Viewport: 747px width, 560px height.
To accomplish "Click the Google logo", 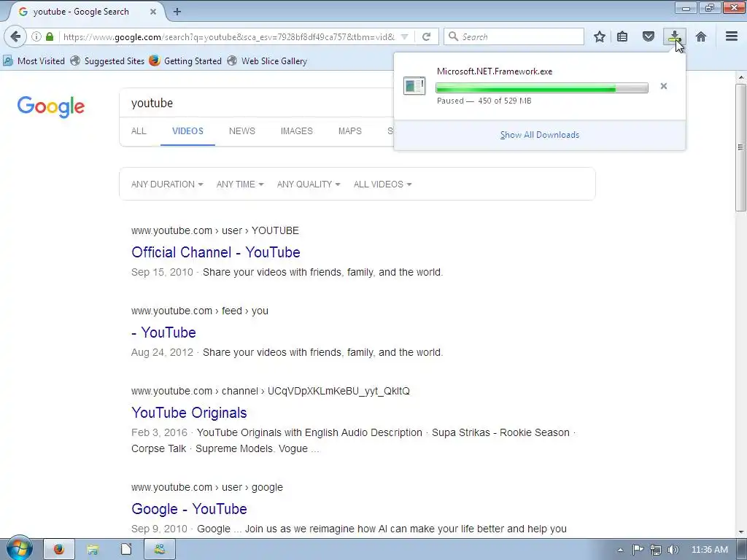I will click(x=51, y=106).
